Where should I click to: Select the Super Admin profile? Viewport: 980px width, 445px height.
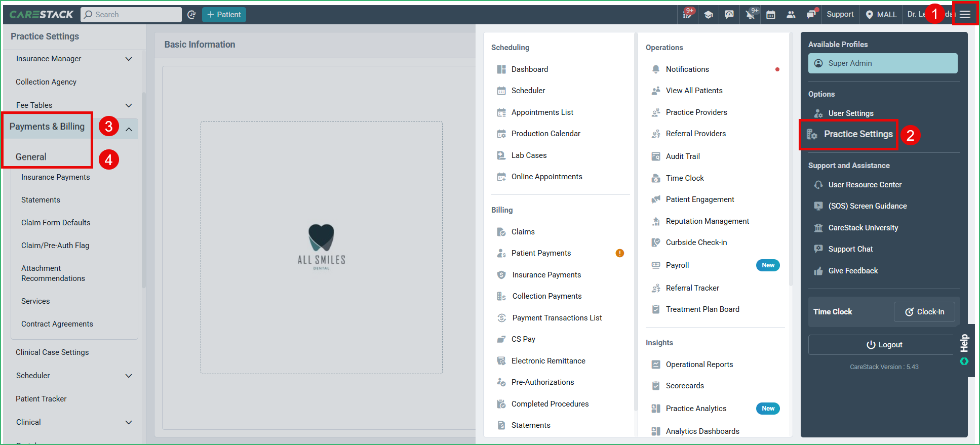point(883,63)
